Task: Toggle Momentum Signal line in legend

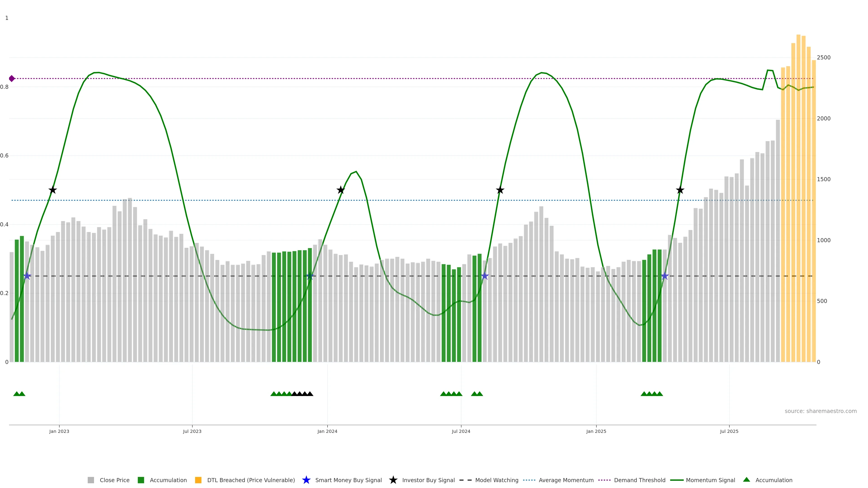Action: (710, 480)
